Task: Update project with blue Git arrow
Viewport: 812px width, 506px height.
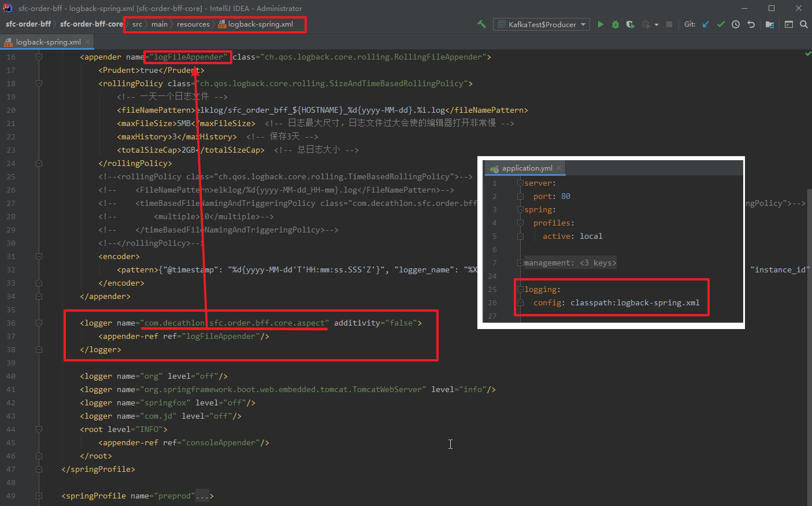Action: [x=706, y=24]
